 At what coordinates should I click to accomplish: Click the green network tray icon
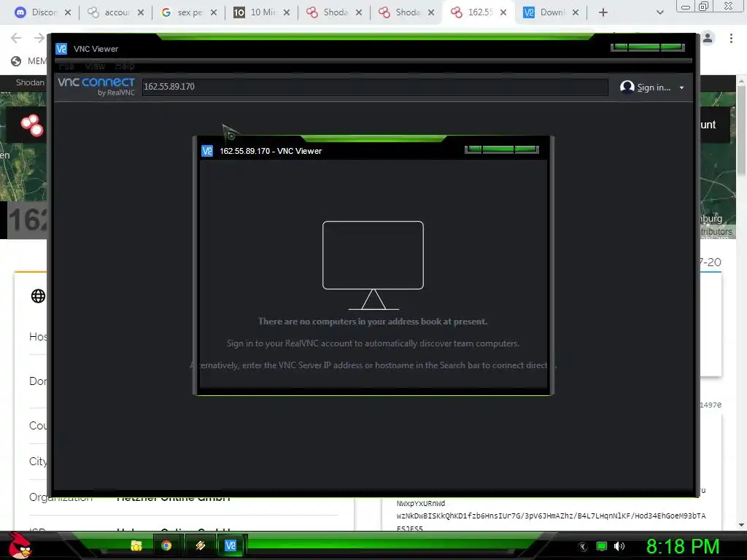click(x=602, y=546)
